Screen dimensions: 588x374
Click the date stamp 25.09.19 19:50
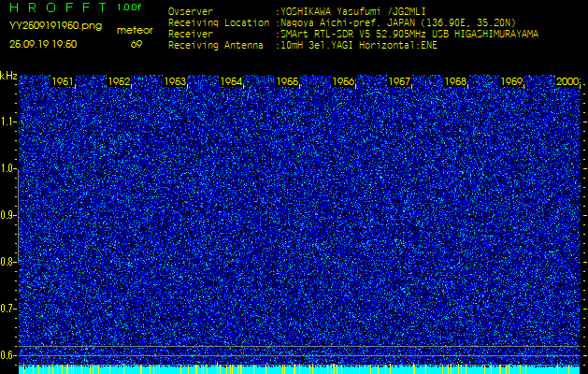43,44
